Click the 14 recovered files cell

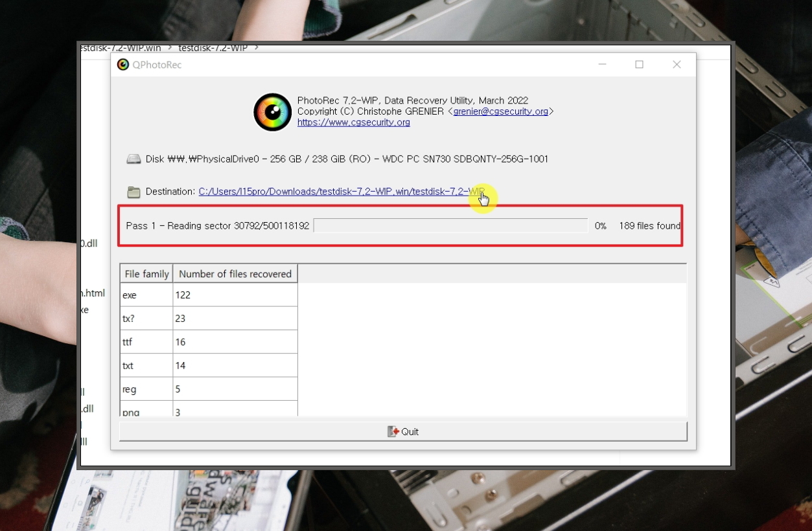tap(235, 366)
